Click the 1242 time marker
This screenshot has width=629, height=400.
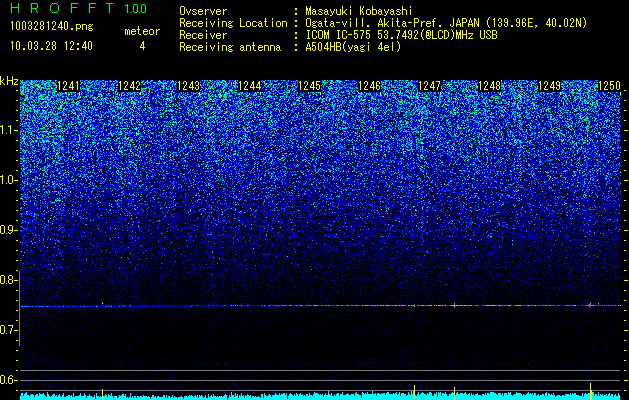130,86
